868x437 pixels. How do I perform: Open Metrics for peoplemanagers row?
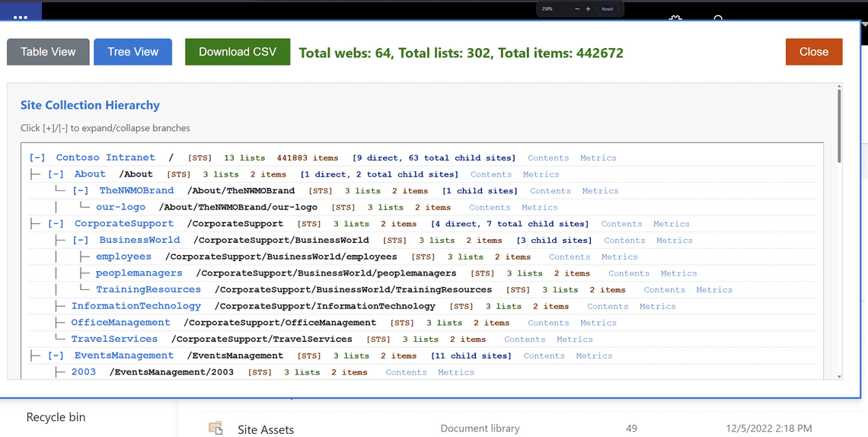click(x=678, y=274)
